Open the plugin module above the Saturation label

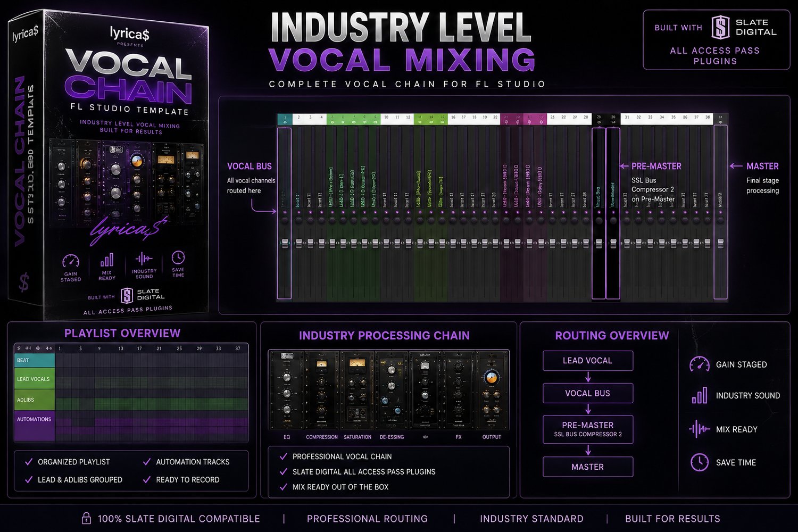coord(357,390)
